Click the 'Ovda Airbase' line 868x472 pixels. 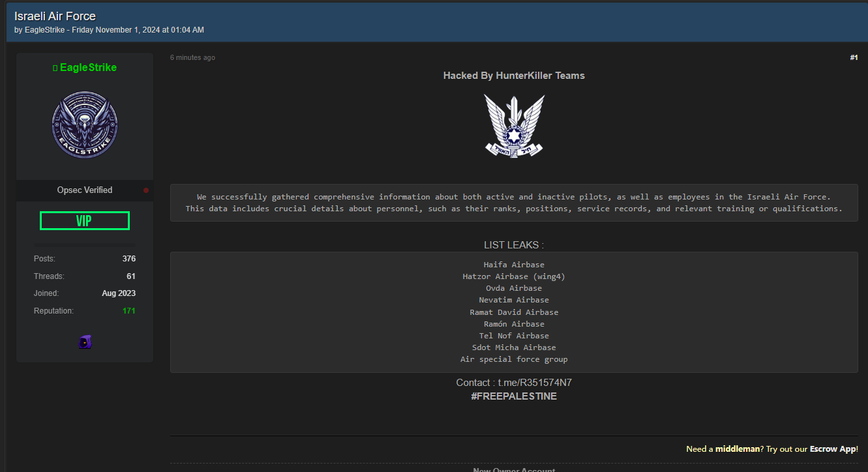tap(514, 288)
